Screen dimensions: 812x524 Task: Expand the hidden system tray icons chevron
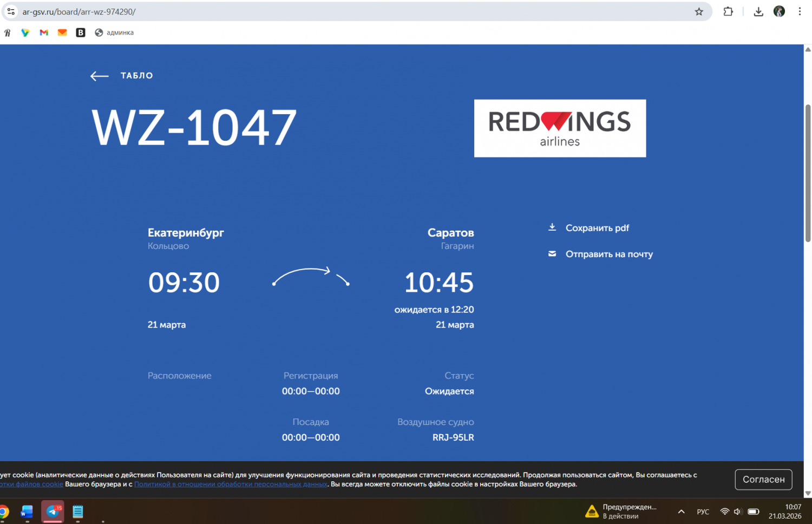[x=681, y=512]
